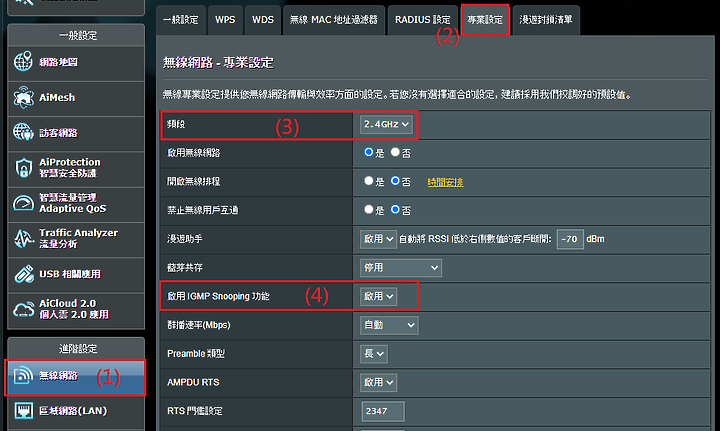Open 區域網路(LAN) menu label

(x=73, y=411)
